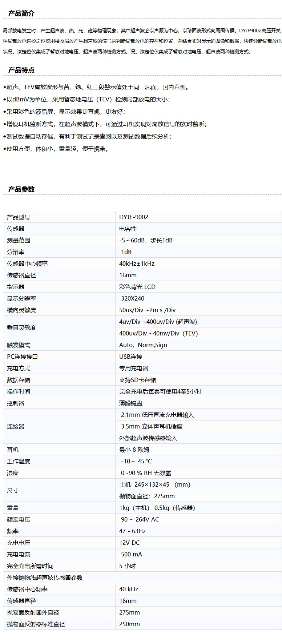The width and height of the screenshot is (282, 644).
Task: Select the weight value 1kg（主机）0.5kg（传感器）
Action: point(157,508)
